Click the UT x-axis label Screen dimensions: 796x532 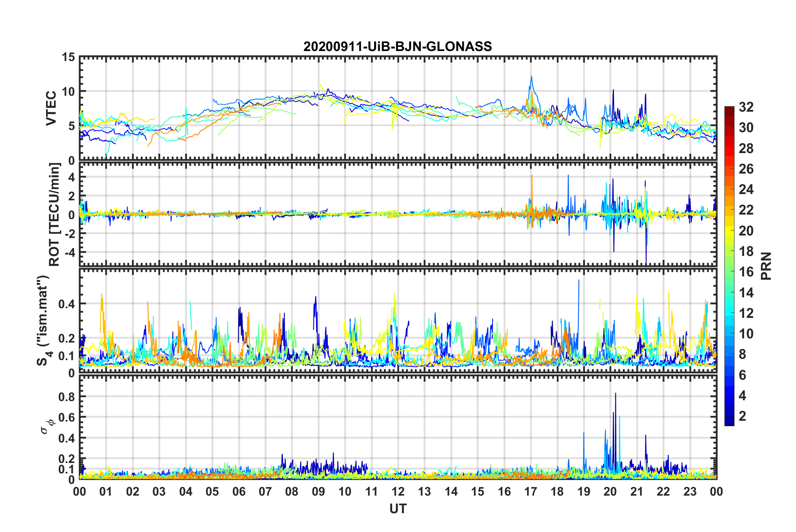click(x=398, y=509)
